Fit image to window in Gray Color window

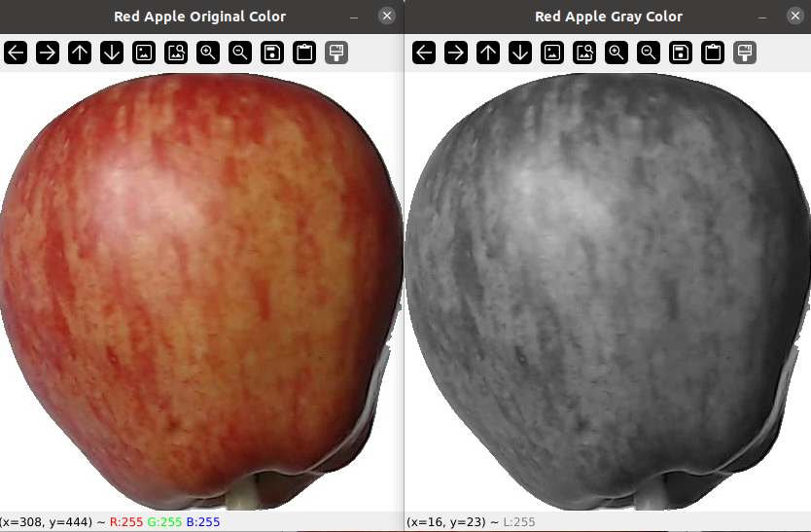pyautogui.click(x=584, y=53)
